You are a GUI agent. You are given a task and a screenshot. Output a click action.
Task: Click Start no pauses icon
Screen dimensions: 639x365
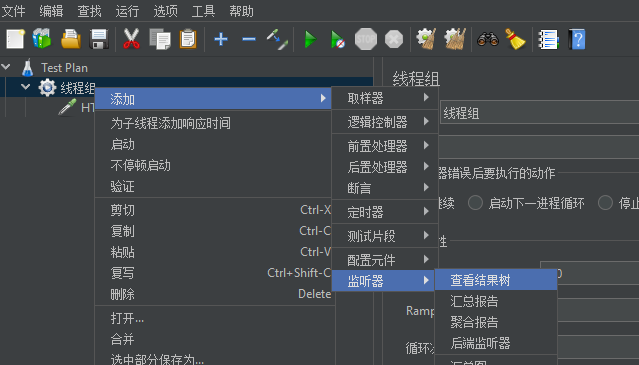(x=338, y=40)
